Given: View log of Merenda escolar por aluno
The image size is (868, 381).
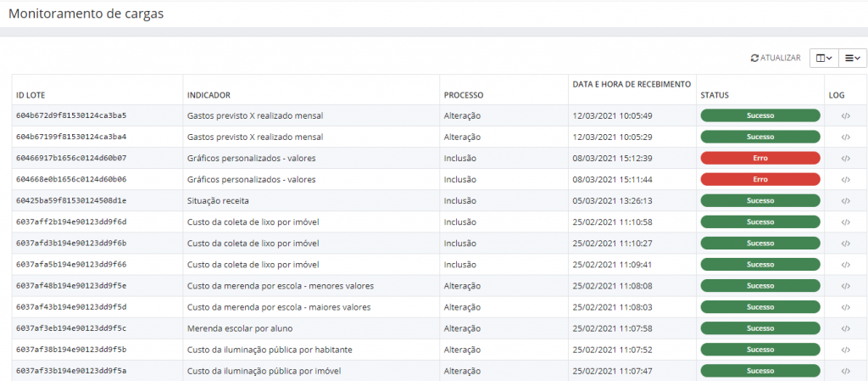Looking at the screenshot, I should pyautogui.click(x=845, y=328).
